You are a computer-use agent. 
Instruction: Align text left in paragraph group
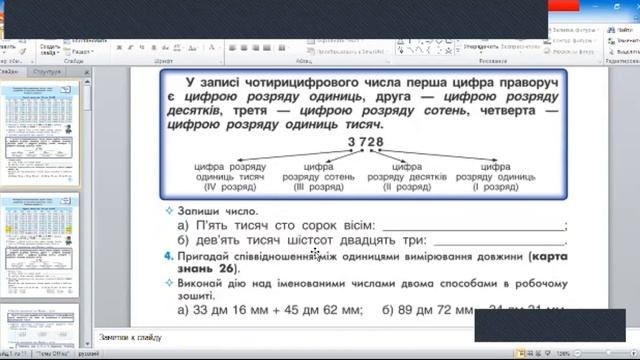232,48
